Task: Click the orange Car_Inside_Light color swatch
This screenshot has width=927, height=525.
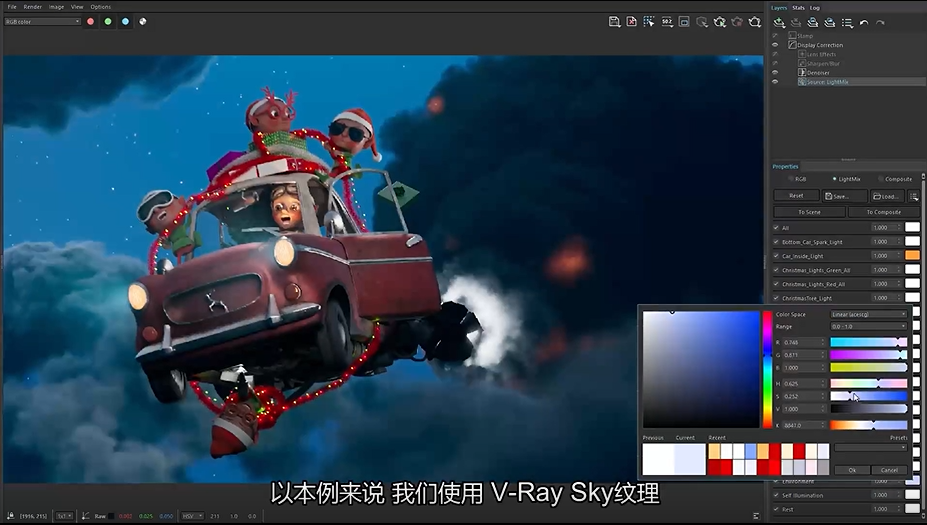Action: [912, 255]
